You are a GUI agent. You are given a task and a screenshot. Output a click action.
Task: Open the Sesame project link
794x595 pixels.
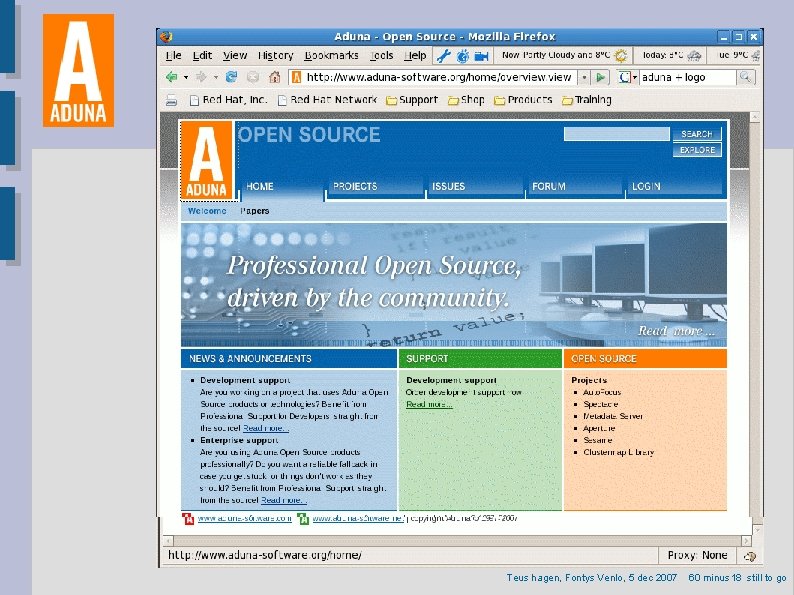(598, 441)
